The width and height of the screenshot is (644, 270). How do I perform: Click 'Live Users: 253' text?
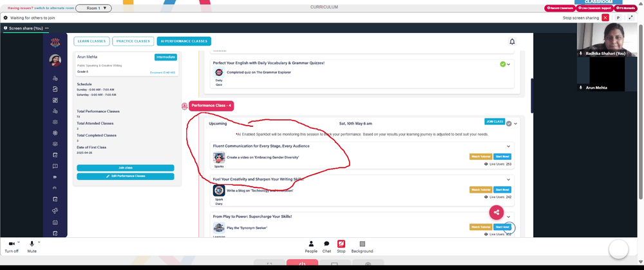(500, 164)
